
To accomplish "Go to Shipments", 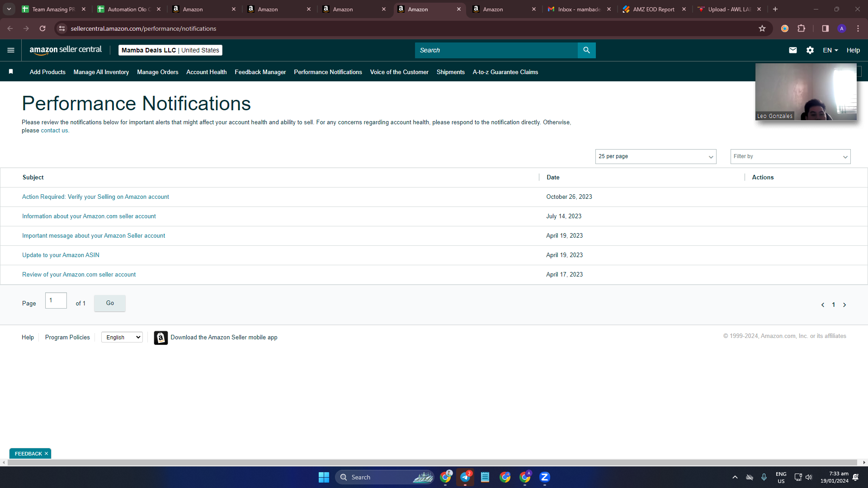I will (x=451, y=72).
